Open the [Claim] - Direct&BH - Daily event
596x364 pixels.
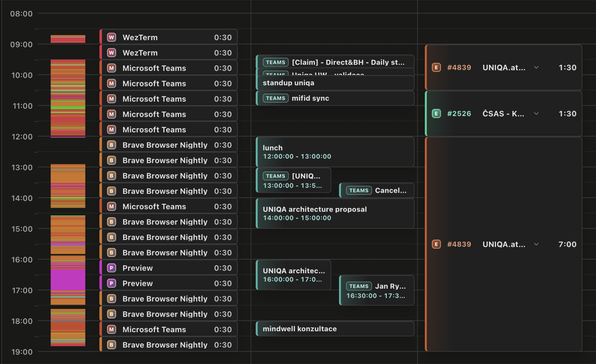(x=335, y=62)
